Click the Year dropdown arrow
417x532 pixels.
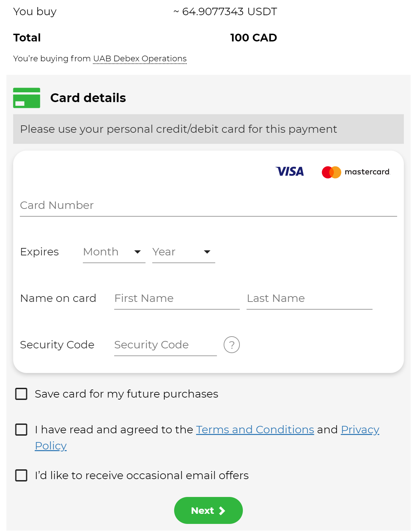(207, 252)
